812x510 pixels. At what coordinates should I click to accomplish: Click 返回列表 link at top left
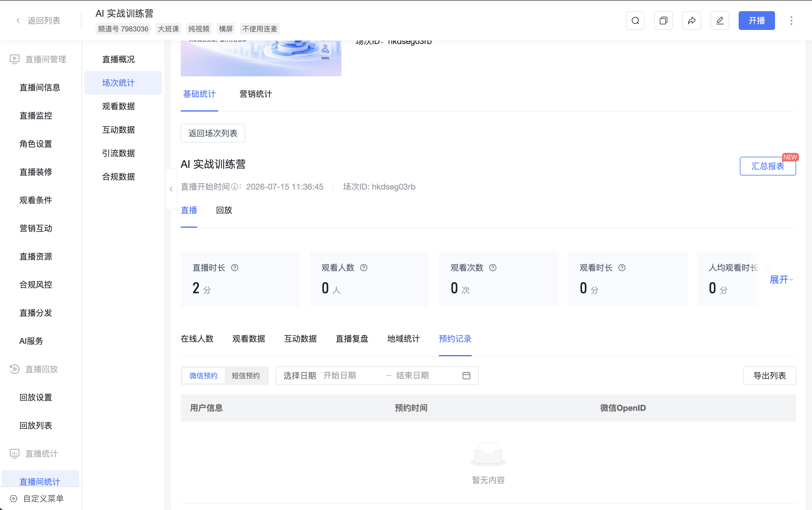[x=44, y=21]
